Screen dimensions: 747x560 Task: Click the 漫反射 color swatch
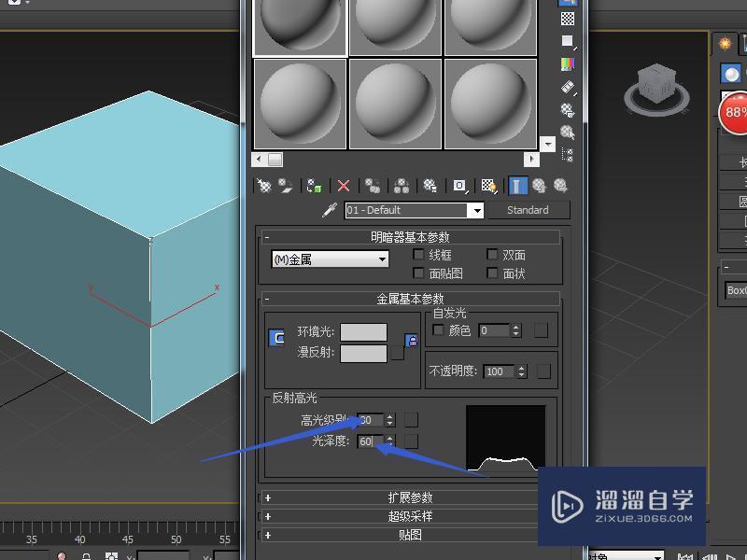[363, 354]
